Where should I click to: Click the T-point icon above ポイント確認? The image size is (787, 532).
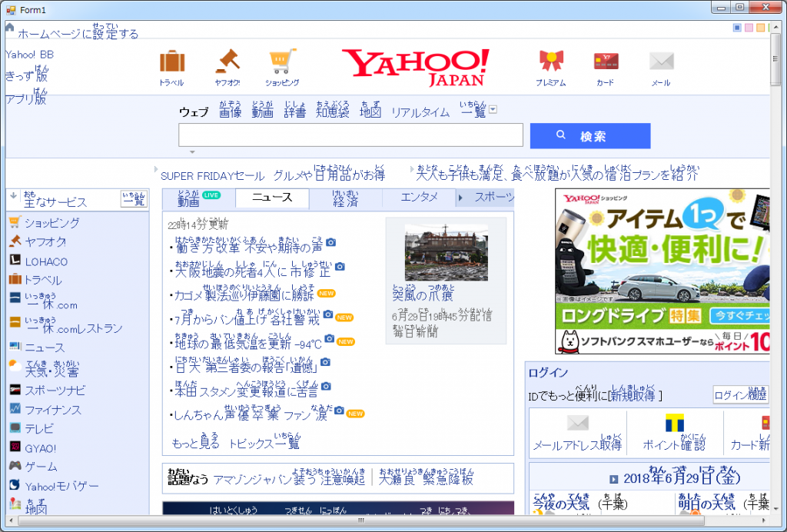click(674, 423)
